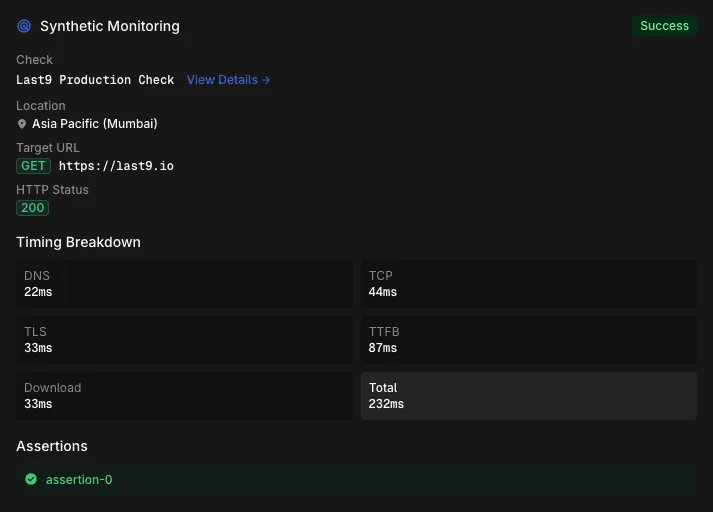The height and width of the screenshot is (512, 713).
Task: Select the TLS 33ms timing card
Action: 185,340
